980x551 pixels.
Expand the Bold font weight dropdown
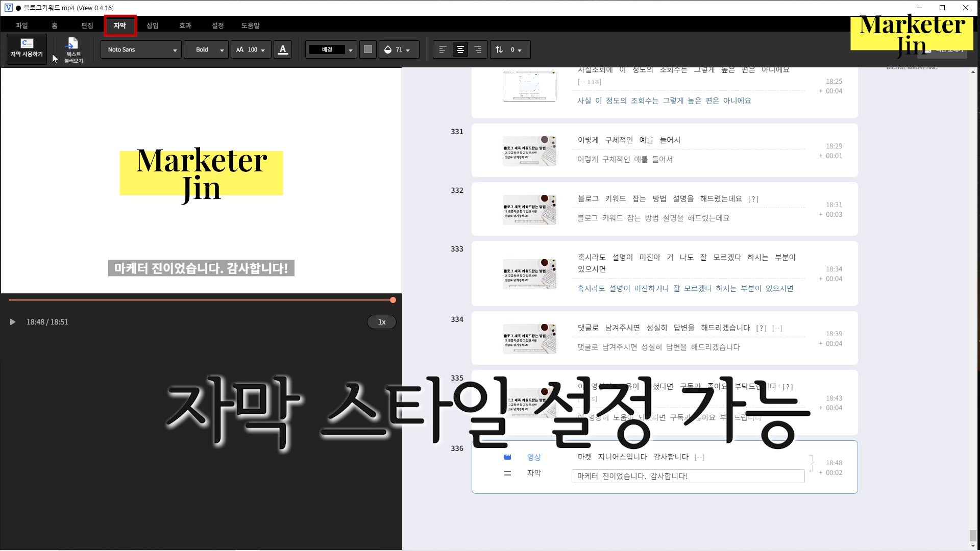(206, 49)
